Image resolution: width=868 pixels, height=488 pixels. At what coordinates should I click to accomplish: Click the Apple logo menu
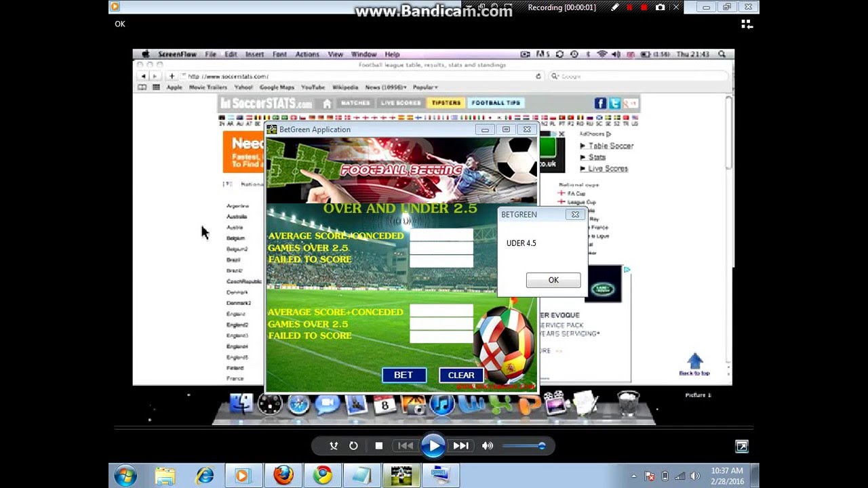144,54
